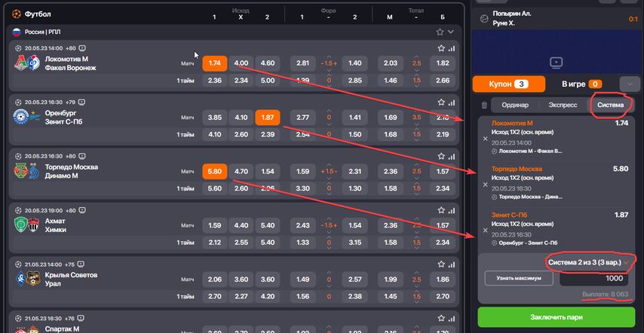Click Узнать максимум button
Screen dimensions: 644x333
519,278
